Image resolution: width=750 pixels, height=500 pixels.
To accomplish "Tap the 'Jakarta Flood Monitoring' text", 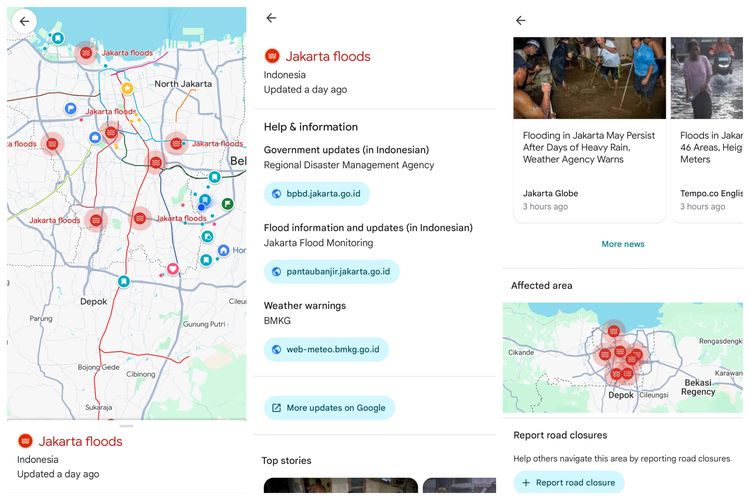I will point(319,243).
